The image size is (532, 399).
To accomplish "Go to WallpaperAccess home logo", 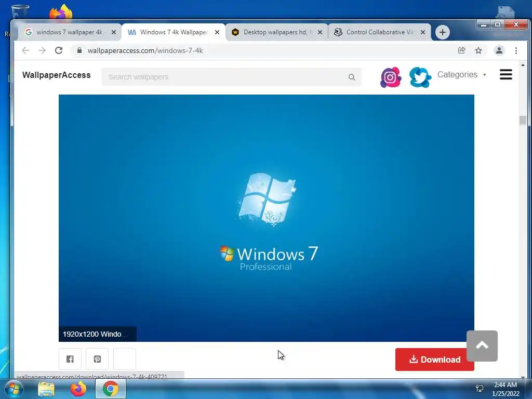I will (56, 75).
